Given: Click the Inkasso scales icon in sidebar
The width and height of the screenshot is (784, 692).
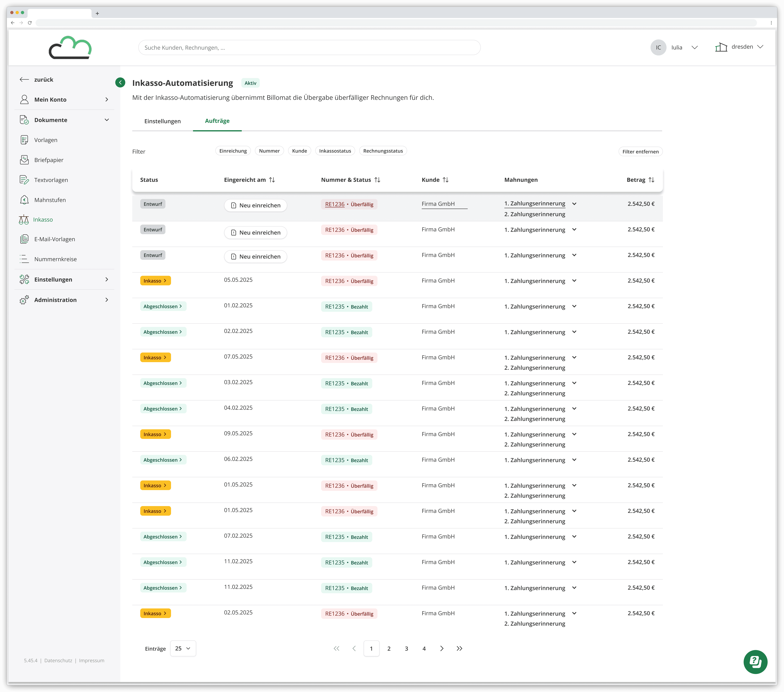Looking at the screenshot, I should [x=24, y=220].
